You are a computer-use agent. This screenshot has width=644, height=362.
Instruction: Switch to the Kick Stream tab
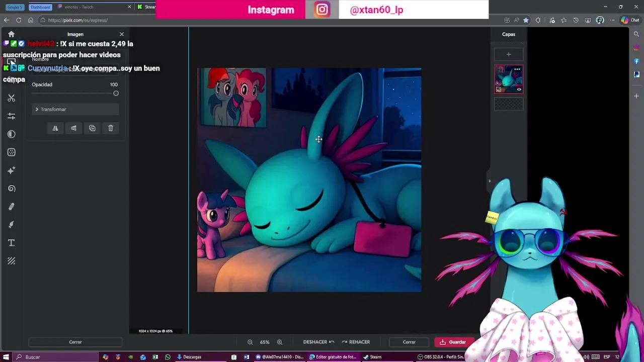point(146,7)
